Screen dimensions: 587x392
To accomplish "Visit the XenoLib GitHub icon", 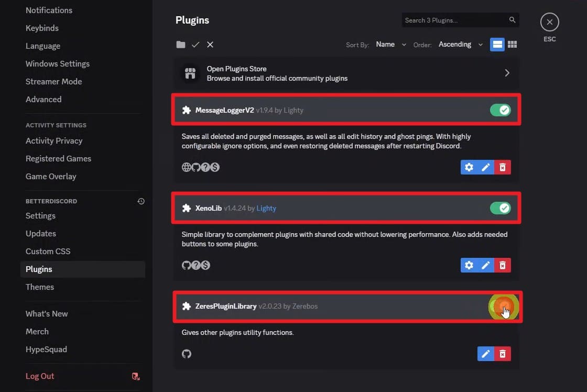I will click(x=187, y=265).
